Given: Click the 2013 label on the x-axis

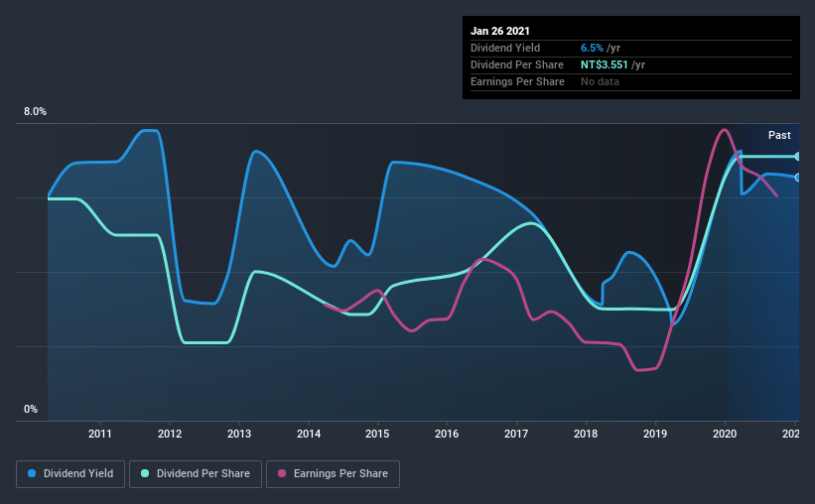Looking at the screenshot, I should coord(239,434).
